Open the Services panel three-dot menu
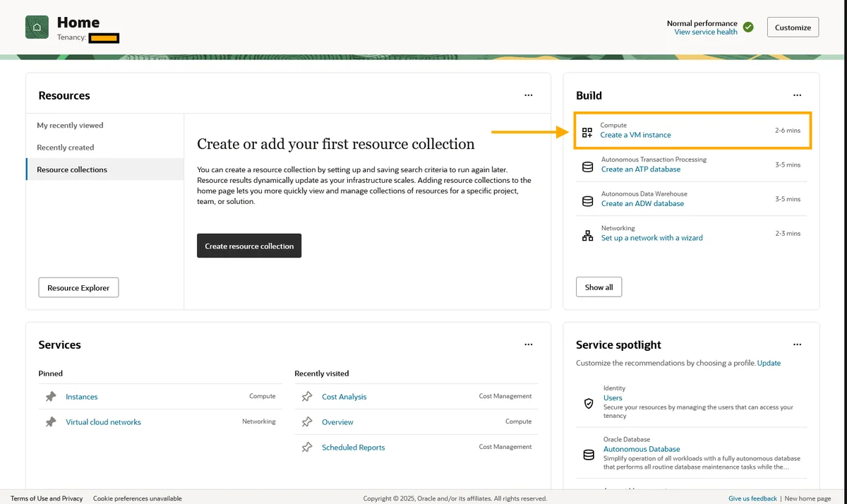Screen dimensions: 847x504 (529, 344)
